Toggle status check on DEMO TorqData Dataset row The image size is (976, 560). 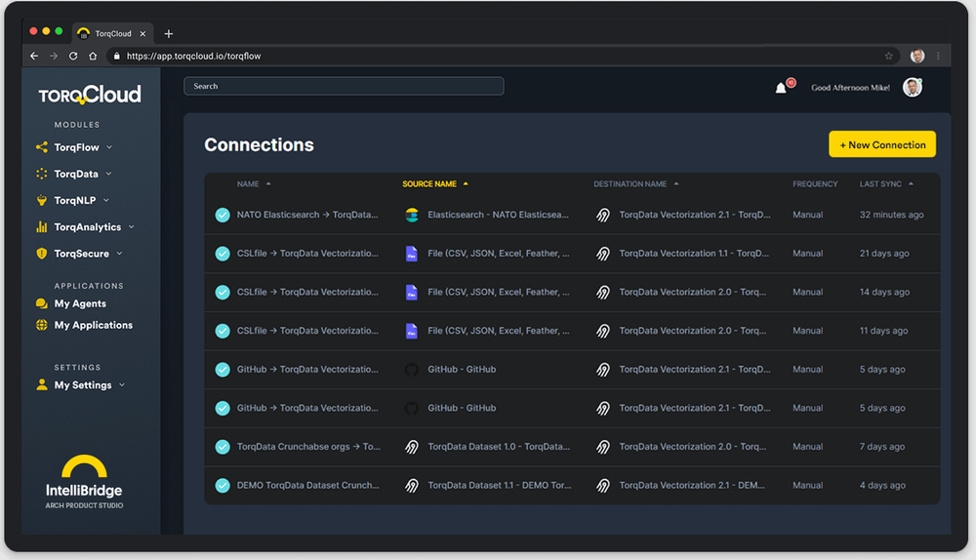(x=223, y=485)
